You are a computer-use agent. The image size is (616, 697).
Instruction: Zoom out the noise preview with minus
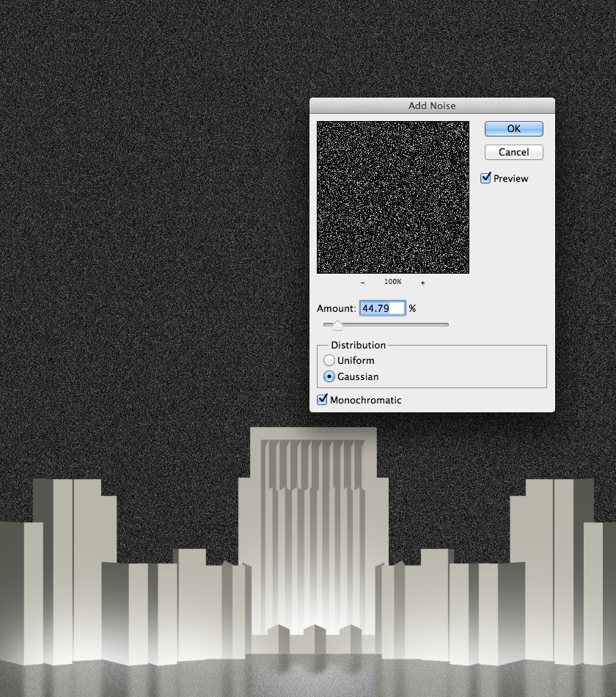[x=363, y=282]
